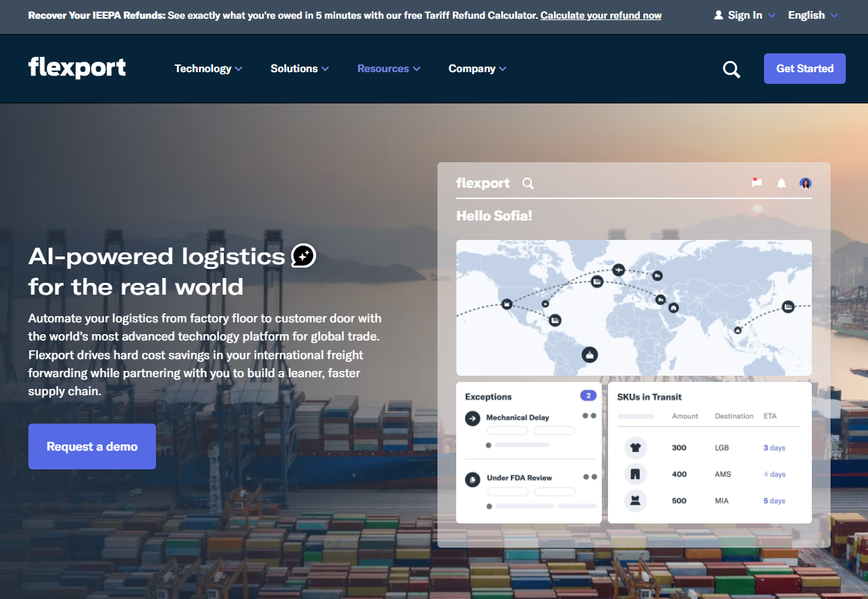The width and height of the screenshot is (868, 599).
Task: Click the Mechanical Delay arrow icon
Action: [x=473, y=418]
